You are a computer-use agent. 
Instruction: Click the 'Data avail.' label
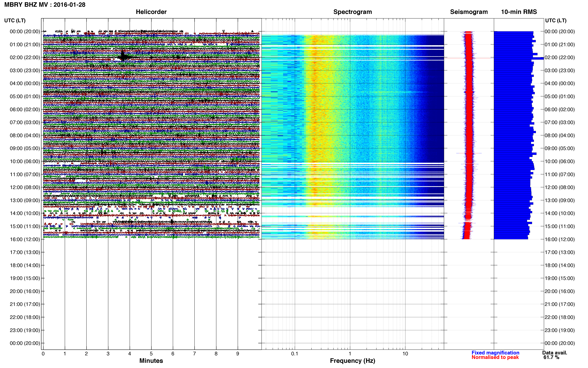click(x=555, y=353)
